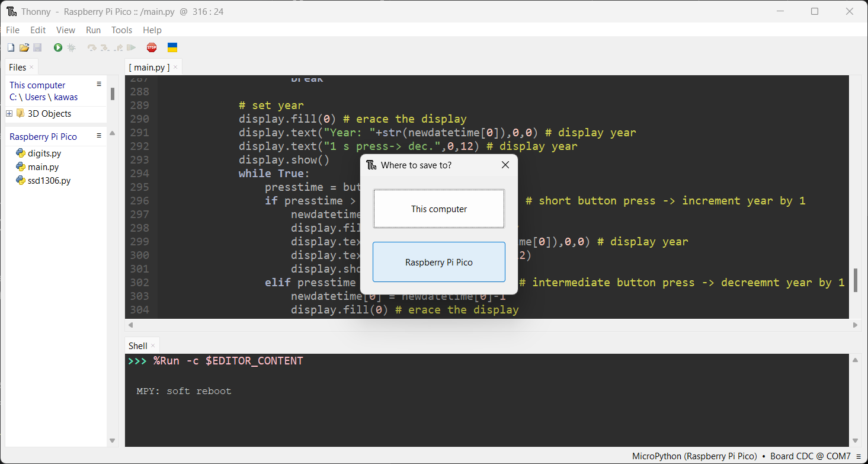The width and height of the screenshot is (868, 464).
Task: Click the 'Users' path segment link
Action: [36, 97]
